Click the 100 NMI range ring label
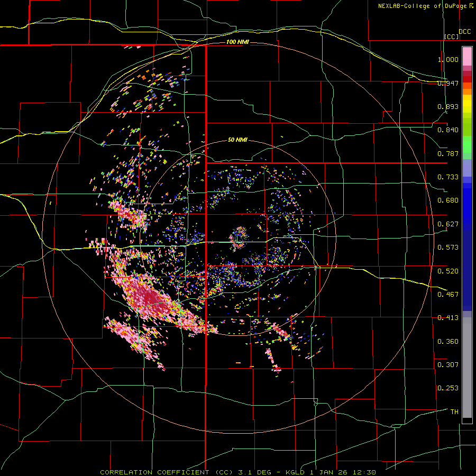 [237, 42]
